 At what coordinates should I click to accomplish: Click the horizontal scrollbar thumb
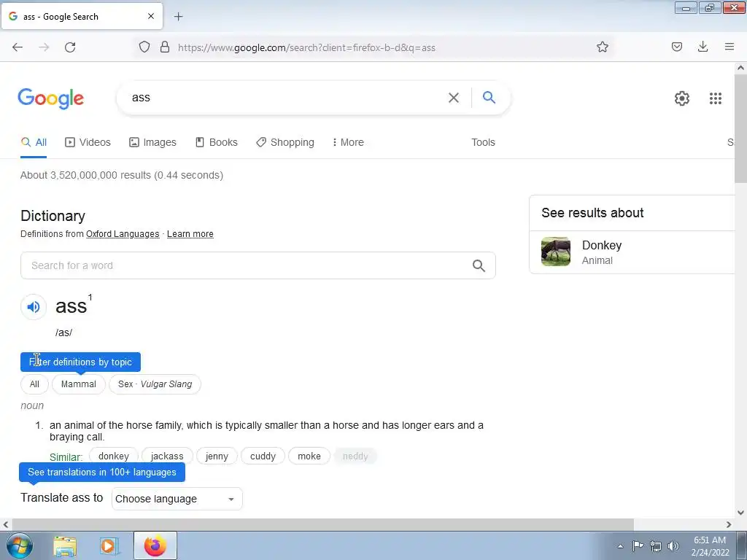click(x=323, y=524)
